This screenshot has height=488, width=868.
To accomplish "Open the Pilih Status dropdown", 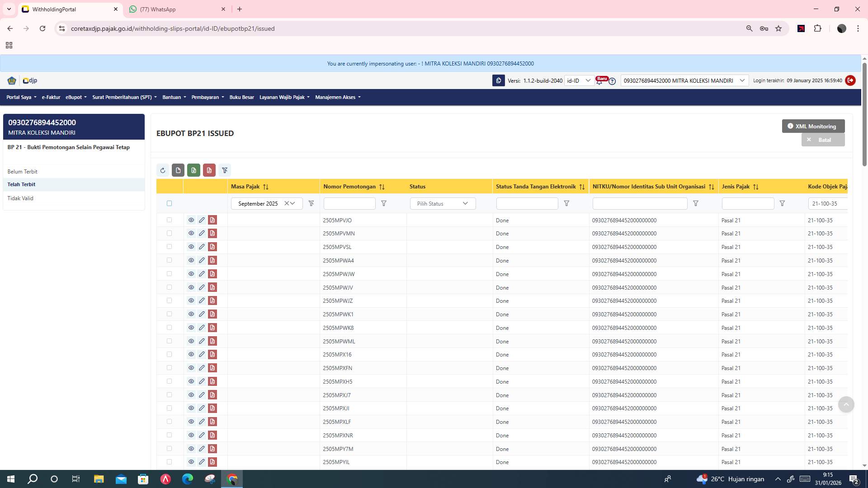I will 442,203.
